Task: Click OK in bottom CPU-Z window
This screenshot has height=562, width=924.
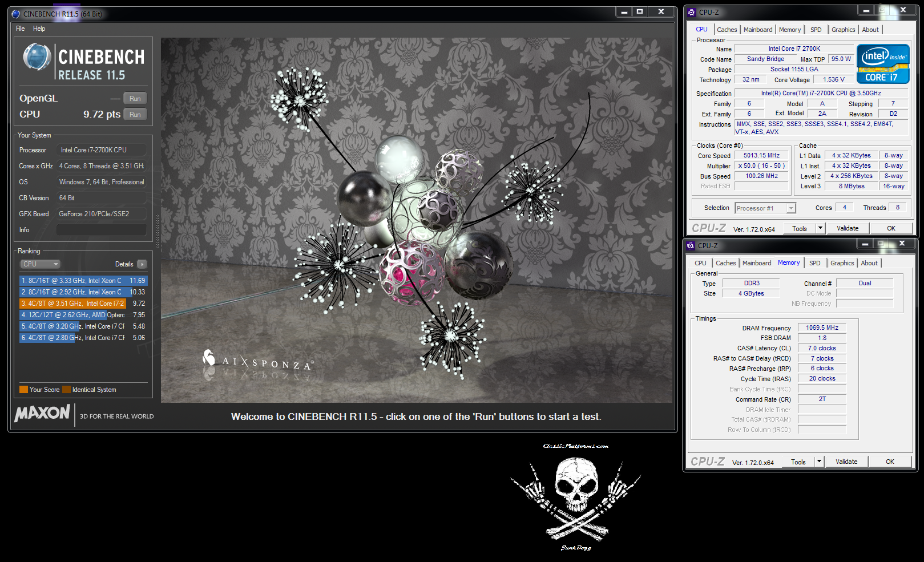Action: (x=890, y=462)
